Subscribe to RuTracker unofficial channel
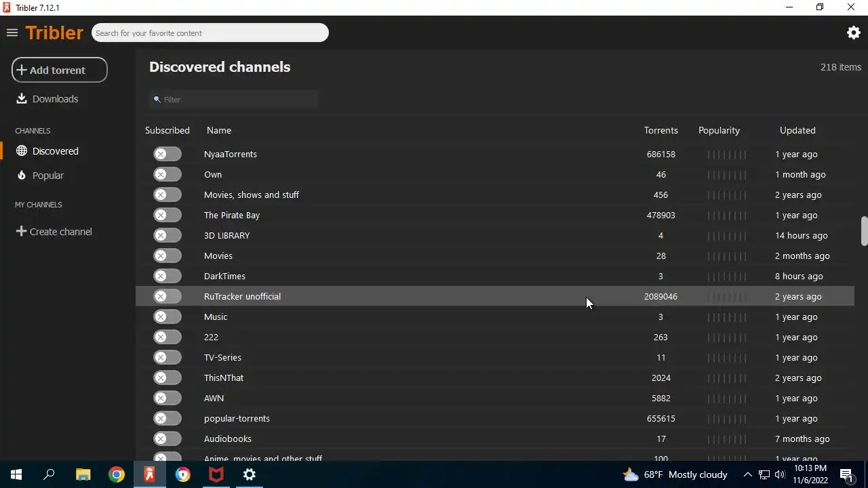This screenshot has height=488, width=868. tap(167, 296)
